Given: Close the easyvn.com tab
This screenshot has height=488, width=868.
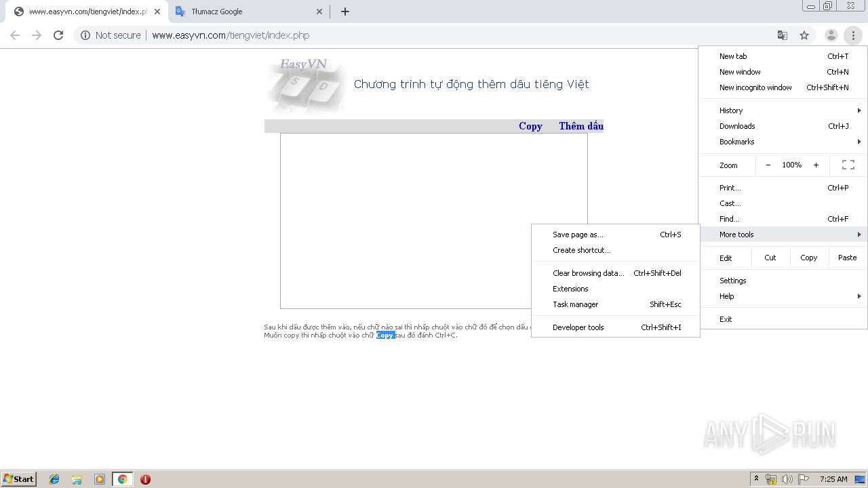Looking at the screenshot, I should pos(157,12).
